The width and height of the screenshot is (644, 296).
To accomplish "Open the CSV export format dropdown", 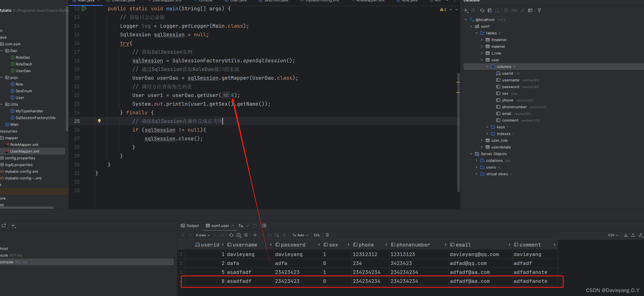I will click(x=613, y=235).
